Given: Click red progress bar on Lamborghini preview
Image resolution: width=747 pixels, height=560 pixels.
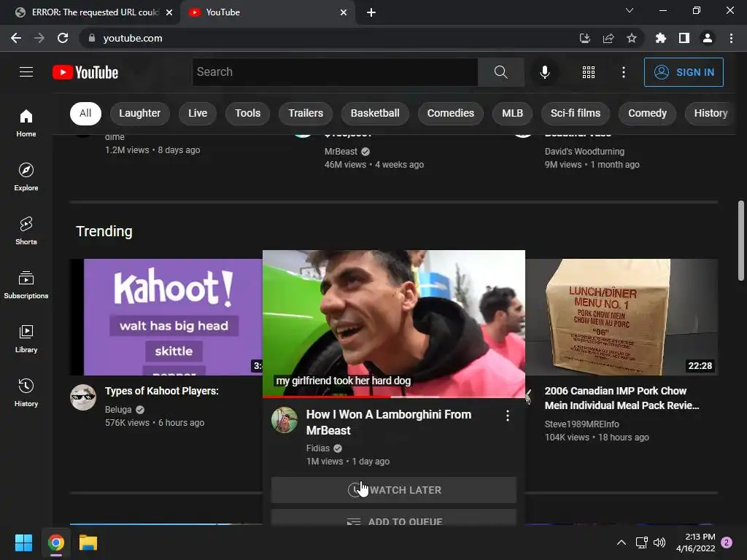Looking at the screenshot, I should (326, 396).
